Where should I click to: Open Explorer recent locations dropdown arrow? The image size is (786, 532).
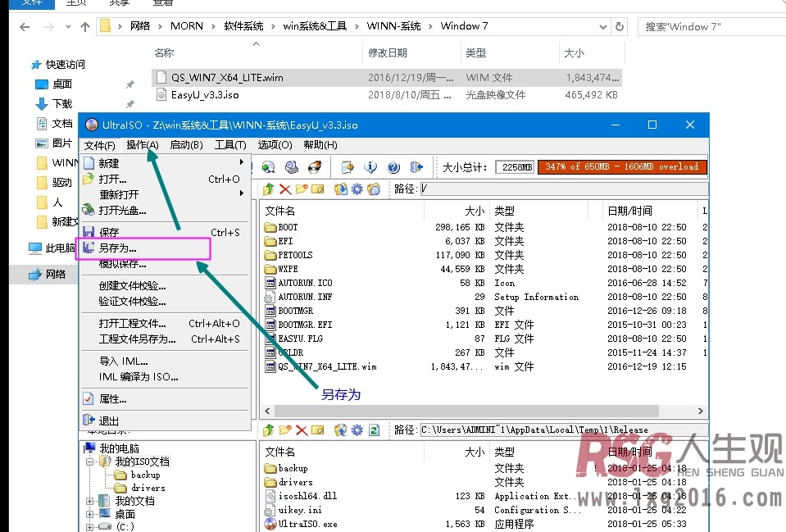(x=68, y=27)
